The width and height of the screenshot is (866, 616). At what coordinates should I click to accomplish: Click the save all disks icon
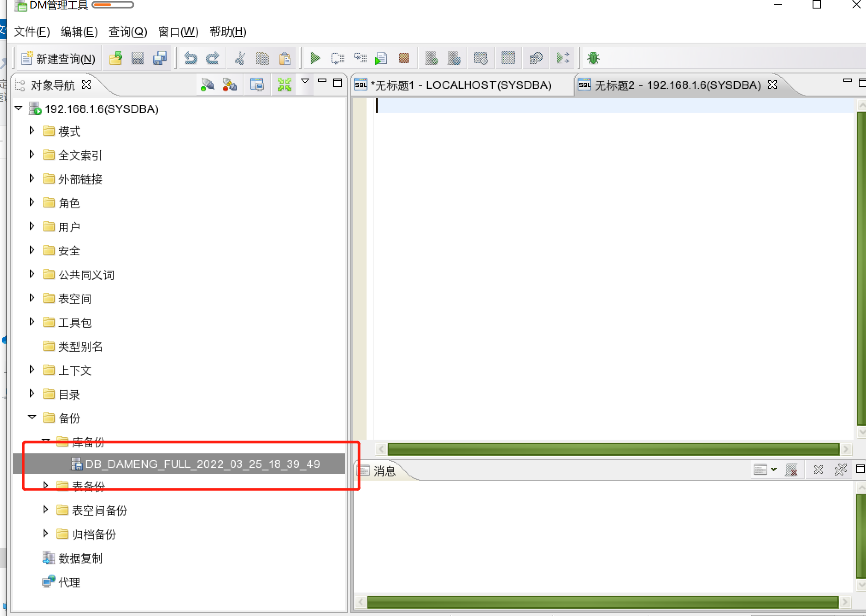[x=160, y=58]
